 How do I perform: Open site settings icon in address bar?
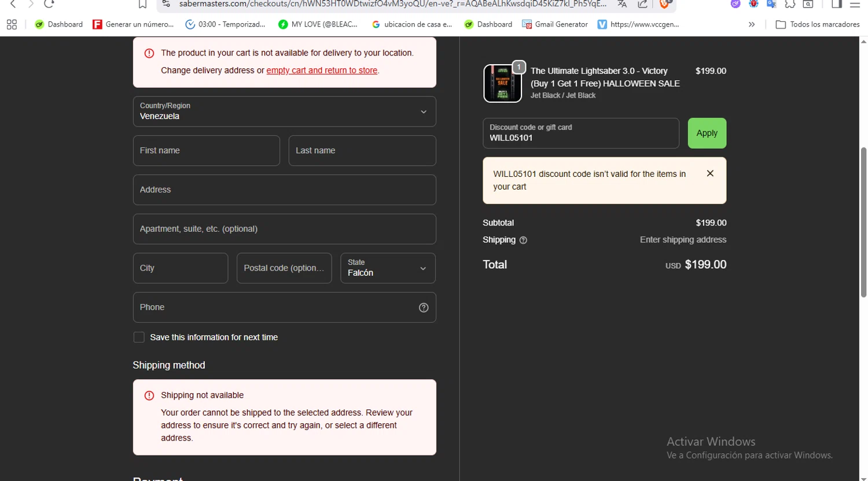(x=166, y=4)
